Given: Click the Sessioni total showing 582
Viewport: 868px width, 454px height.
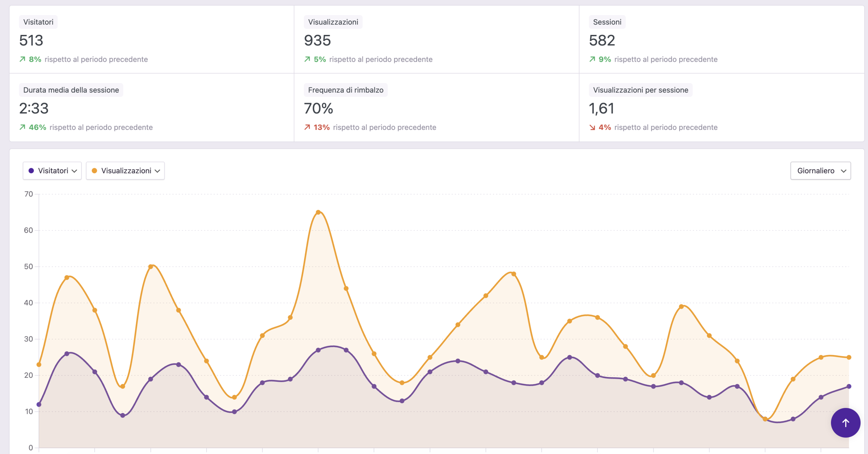Looking at the screenshot, I should [602, 41].
